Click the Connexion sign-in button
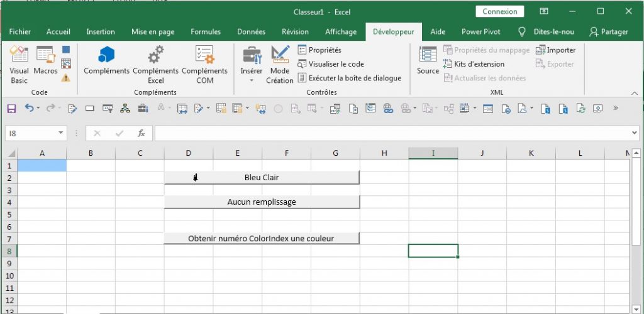This screenshot has height=314, width=644. point(500,11)
